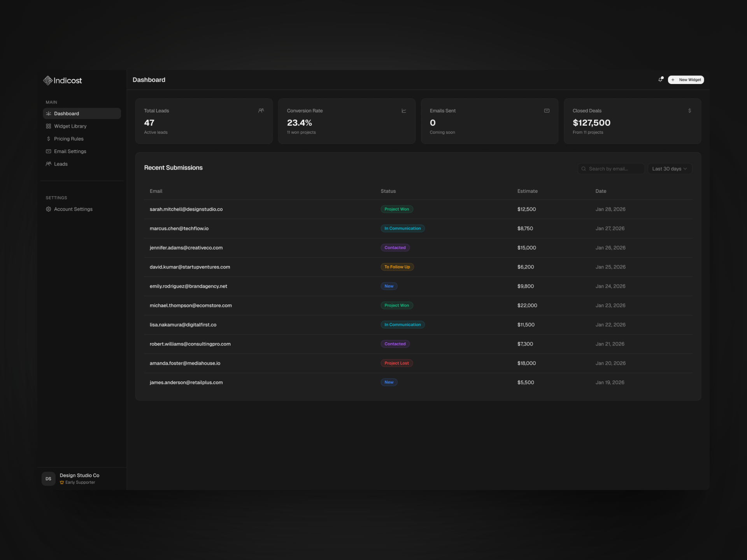Click the Indicost logo
Viewport: 747px width, 560px height.
click(x=62, y=80)
